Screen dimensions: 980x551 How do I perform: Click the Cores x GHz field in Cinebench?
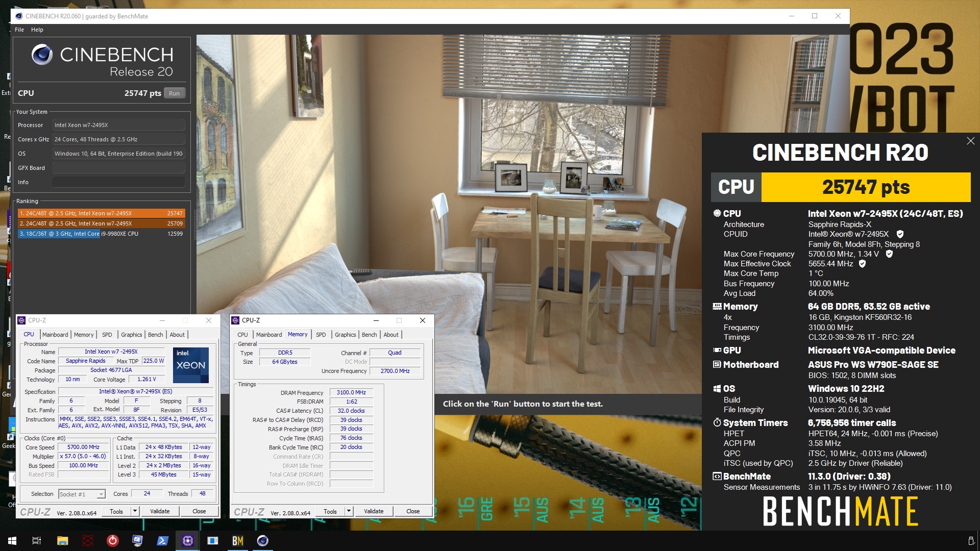[118, 139]
